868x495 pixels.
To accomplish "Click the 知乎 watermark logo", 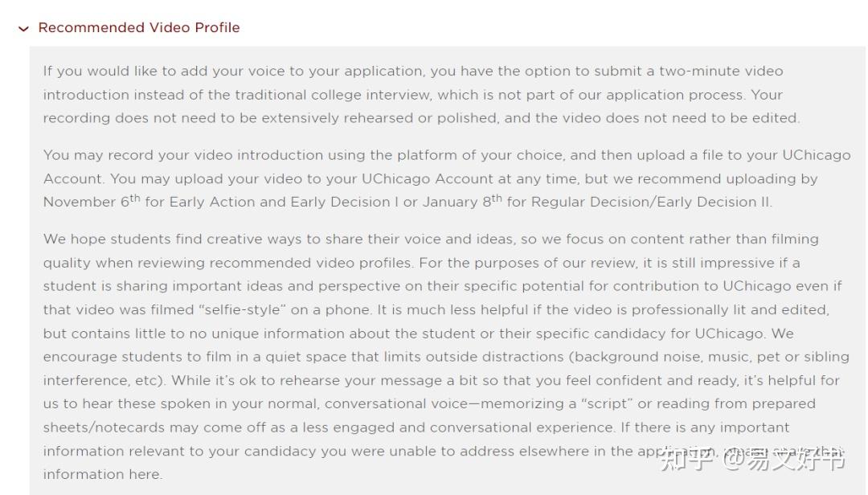I will (686, 460).
